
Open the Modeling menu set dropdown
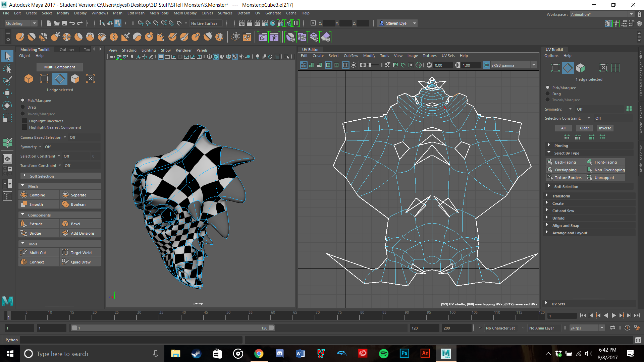point(21,23)
